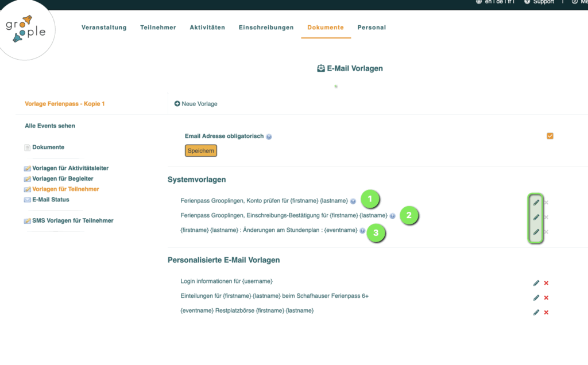Viewport: 588px width, 365px height.
Task: Open help icon beside 'Konto prüfen' template
Action: [353, 201]
